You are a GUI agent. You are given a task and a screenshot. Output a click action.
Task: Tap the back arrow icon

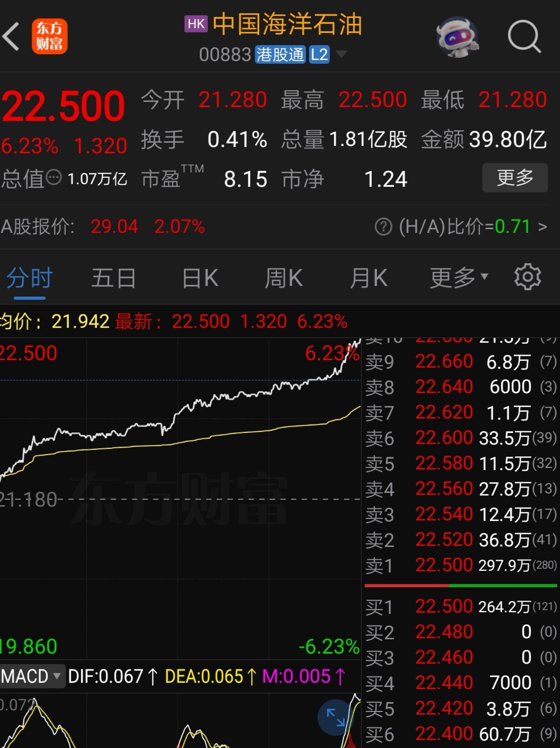pos(12,36)
